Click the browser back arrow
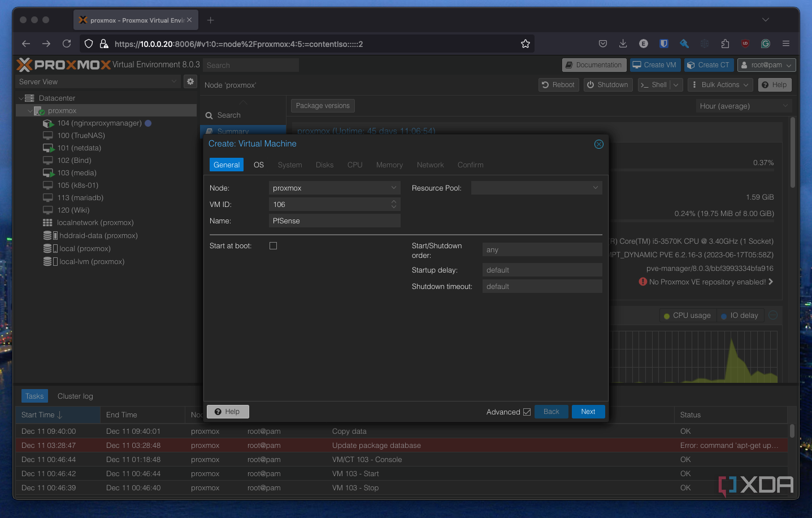The height and width of the screenshot is (518, 812). point(26,44)
